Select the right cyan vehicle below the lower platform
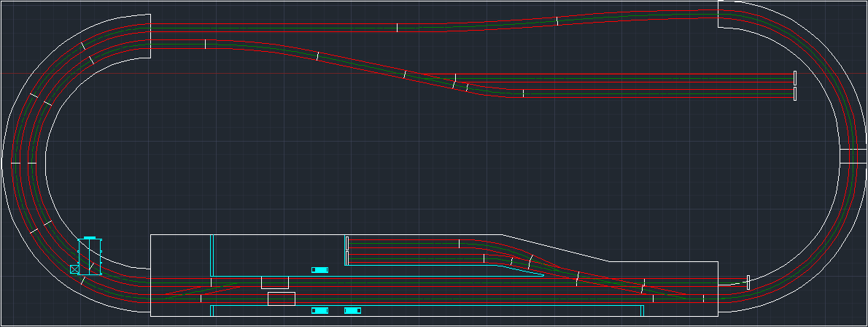868x327 pixels. coord(353,310)
